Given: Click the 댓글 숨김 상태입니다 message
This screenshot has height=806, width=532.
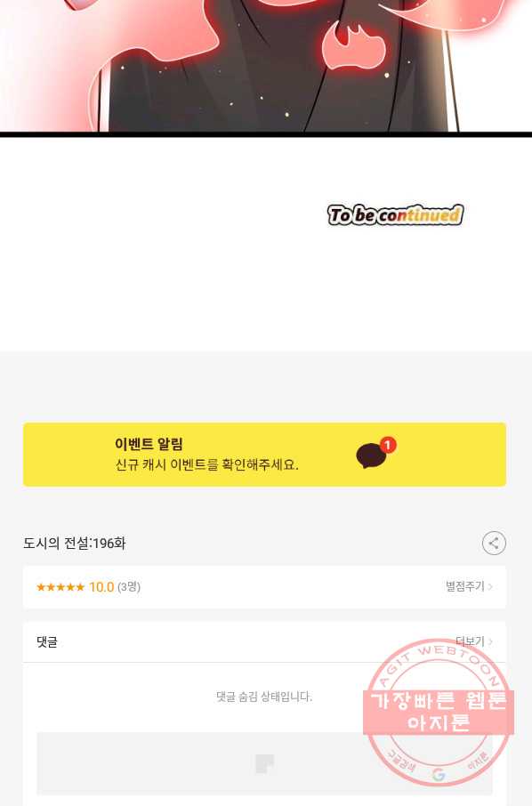Looking at the screenshot, I should (x=264, y=697).
